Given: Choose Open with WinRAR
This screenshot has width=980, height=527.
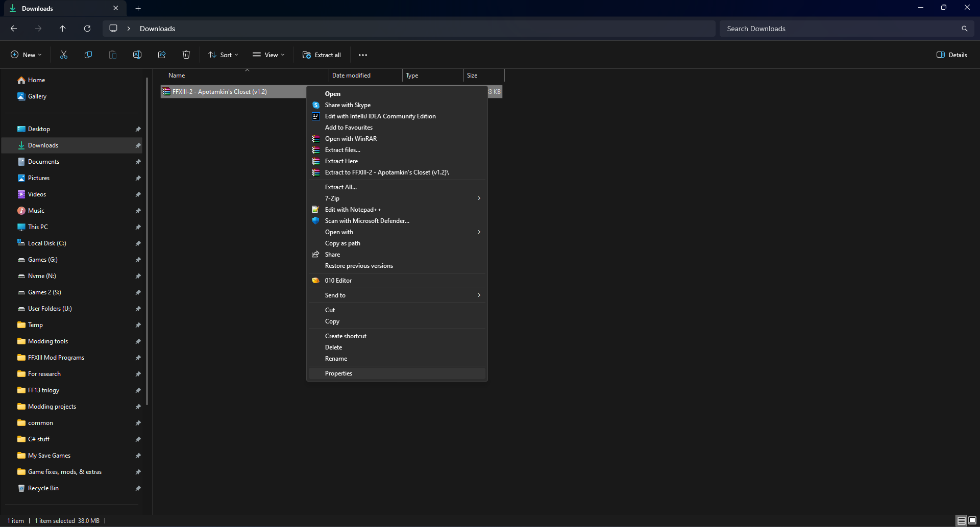Looking at the screenshot, I should click(x=397, y=139).
